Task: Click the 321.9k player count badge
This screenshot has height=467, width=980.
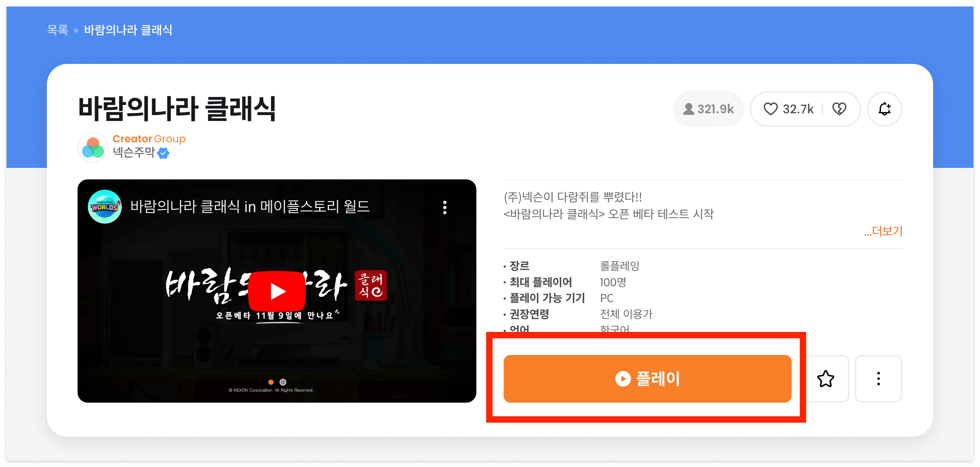Action: (708, 109)
